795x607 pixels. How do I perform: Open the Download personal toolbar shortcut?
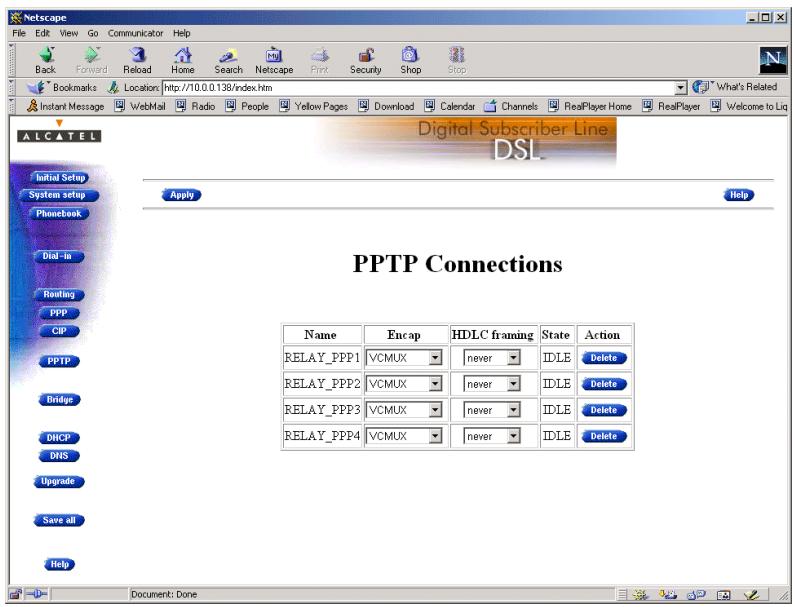(386, 106)
